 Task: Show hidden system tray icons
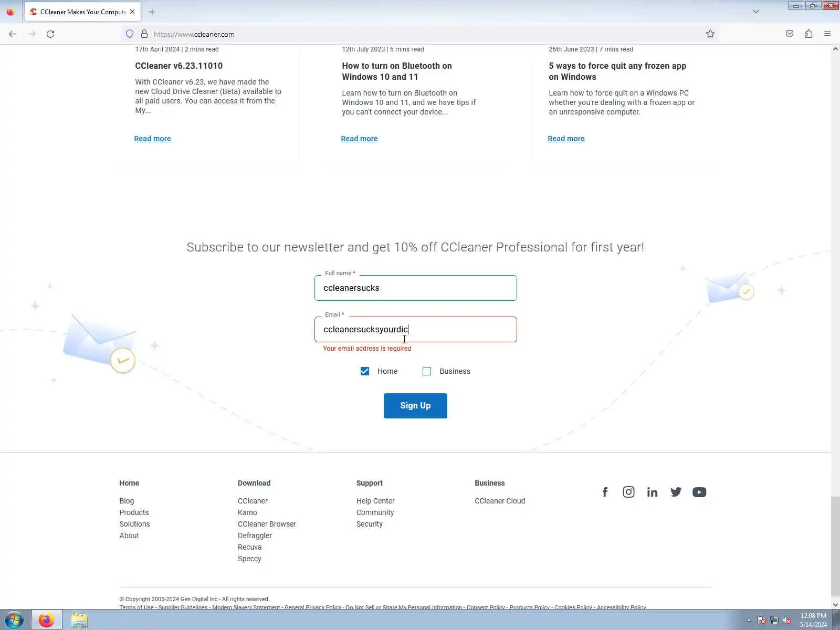coord(749,621)
